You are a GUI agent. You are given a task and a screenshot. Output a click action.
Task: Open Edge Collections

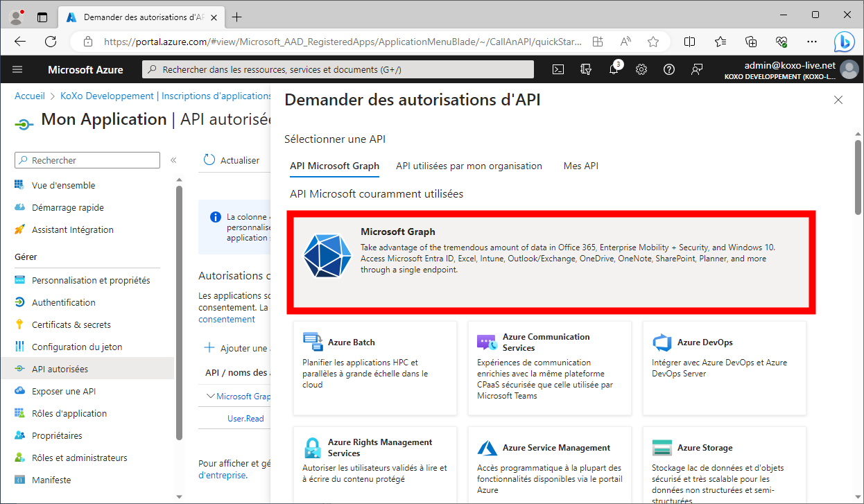pyautogui.click(x=751, y=42)
